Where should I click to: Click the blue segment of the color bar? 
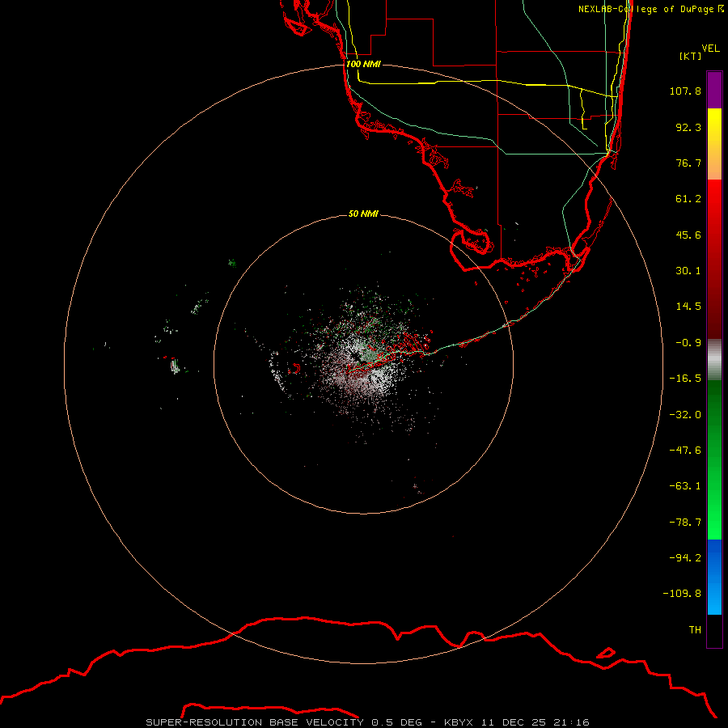click(x=714, y=577)
